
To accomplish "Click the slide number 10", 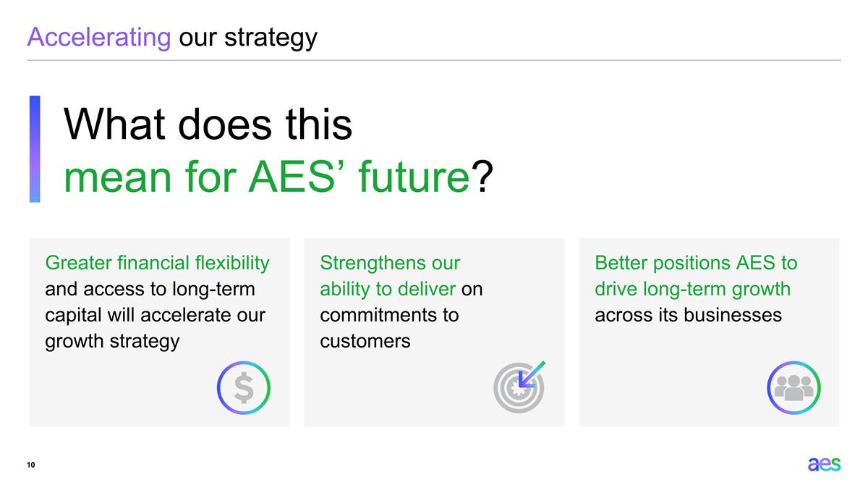I will pos(32,465).
